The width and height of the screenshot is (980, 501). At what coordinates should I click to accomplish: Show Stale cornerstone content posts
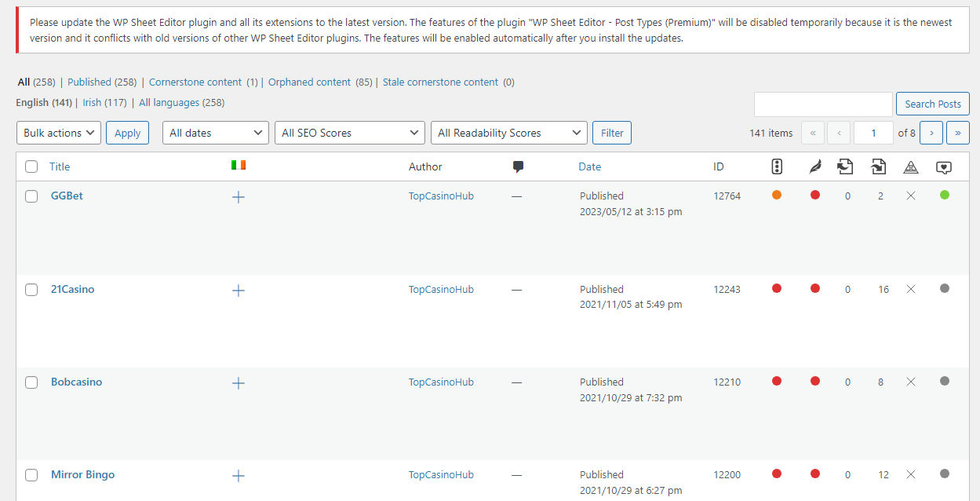pyautogui.click(x=440, y=82)
